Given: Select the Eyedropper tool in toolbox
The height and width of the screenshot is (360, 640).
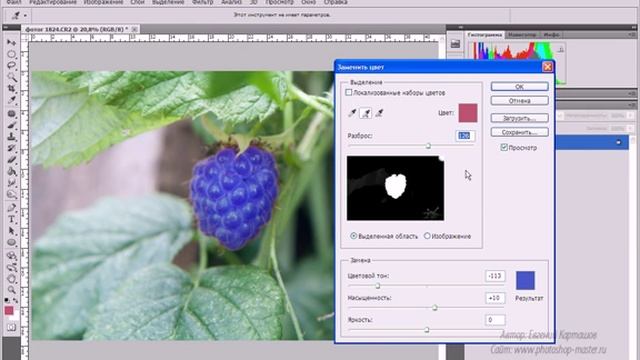Looking at the screenshot, I should [11, 100].
